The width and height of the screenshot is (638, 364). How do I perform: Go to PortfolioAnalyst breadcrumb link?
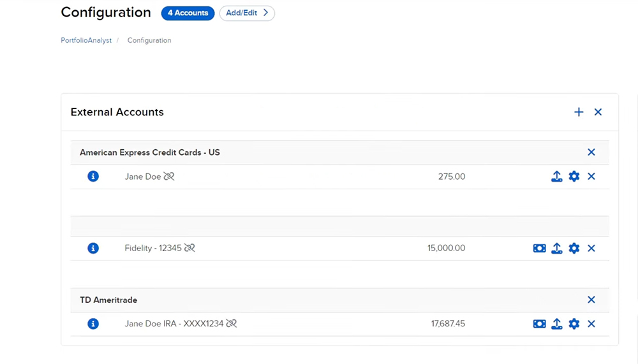(x=86, y=40)
